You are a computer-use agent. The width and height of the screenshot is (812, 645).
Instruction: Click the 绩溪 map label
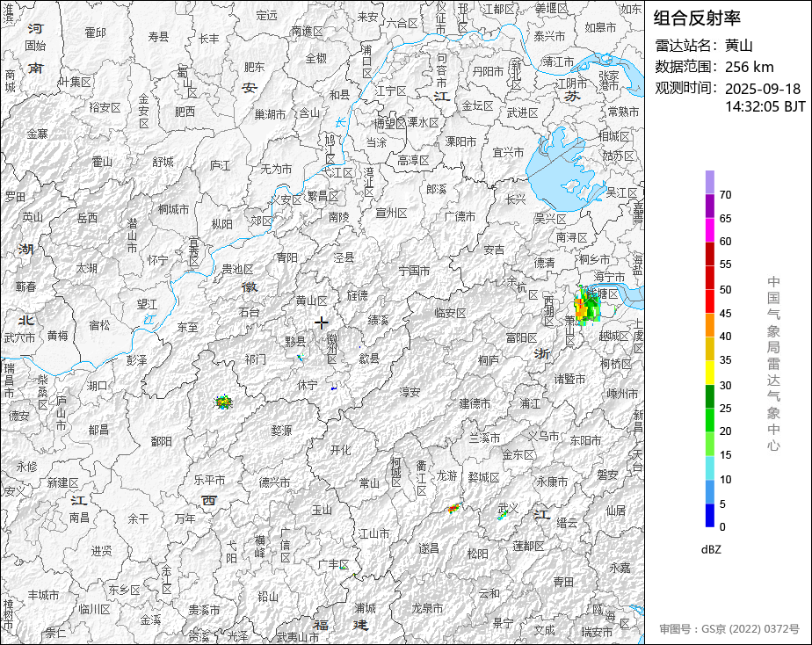tap(378, 320)
